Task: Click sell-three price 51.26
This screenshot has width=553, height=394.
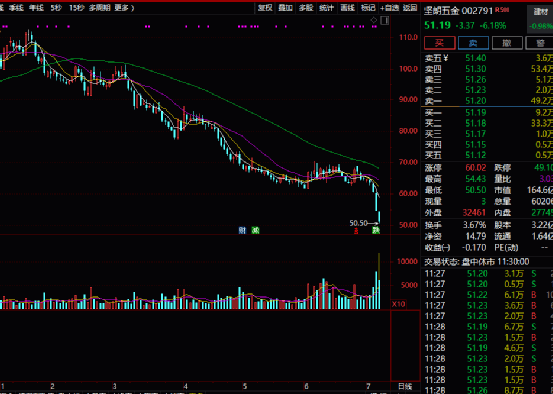Action: 476,79
